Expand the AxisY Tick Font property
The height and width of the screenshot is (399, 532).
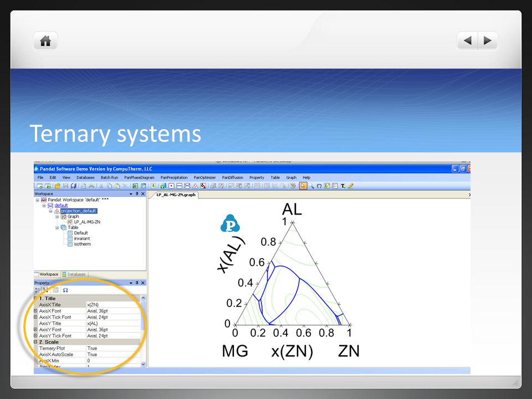(x=35, y=336)
